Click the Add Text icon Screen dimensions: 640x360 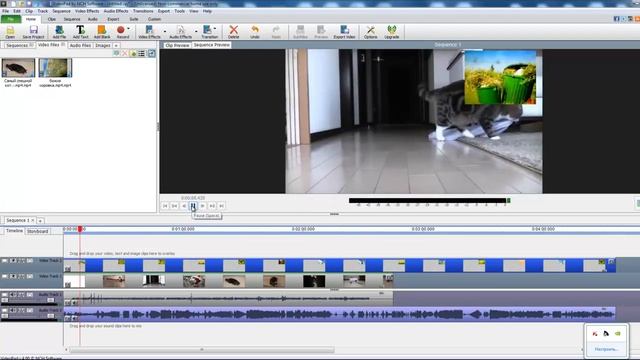pos(80,32)
